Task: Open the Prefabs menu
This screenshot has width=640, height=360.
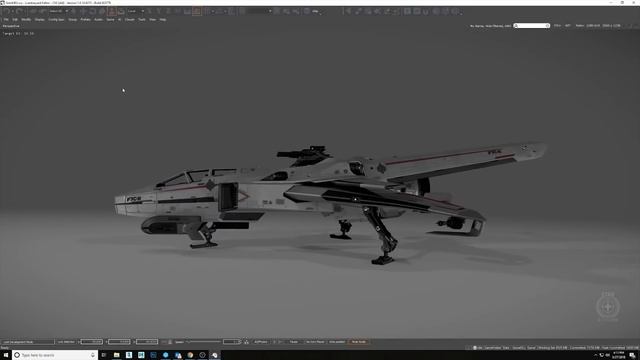Action: (85, 20)
